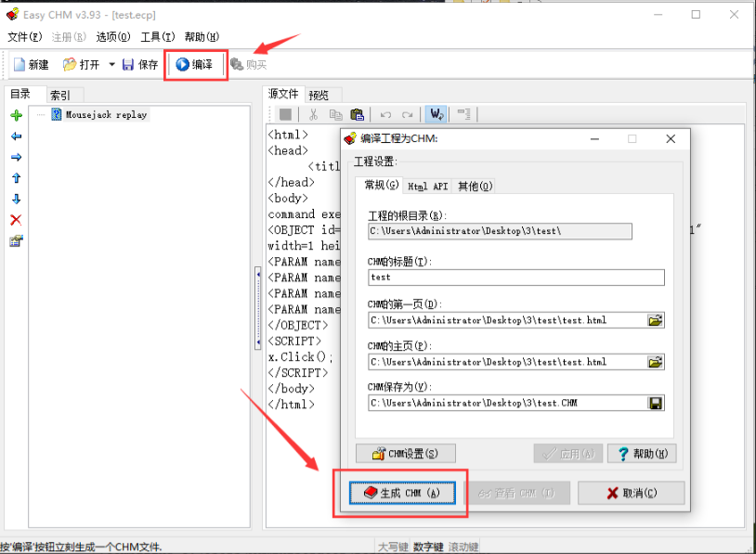Click the move-up blue arrow icon
The image size is (756, 554).
[17, 178]
